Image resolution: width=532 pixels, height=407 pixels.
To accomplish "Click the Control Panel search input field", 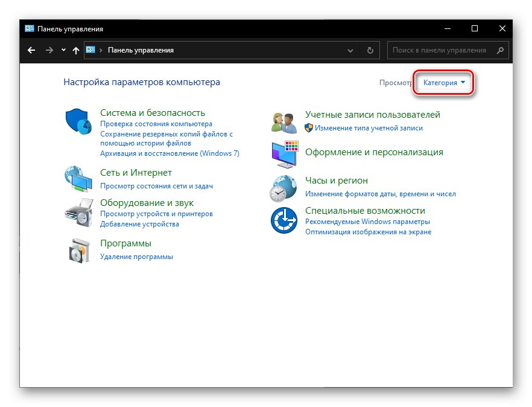I will coord(446,50).
